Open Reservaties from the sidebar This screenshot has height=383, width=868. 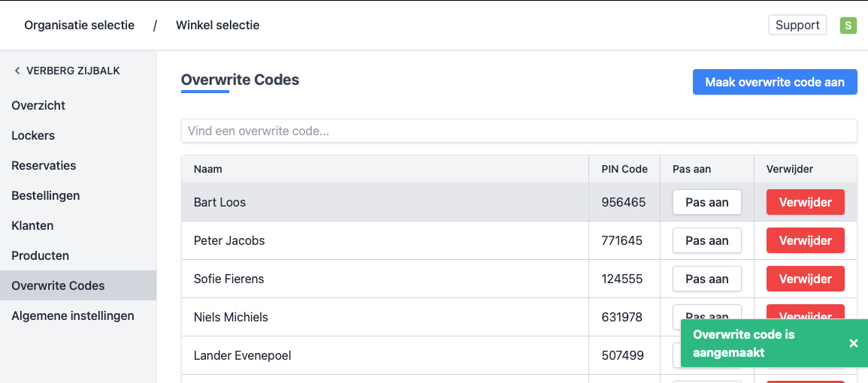[x=44, y=165]
